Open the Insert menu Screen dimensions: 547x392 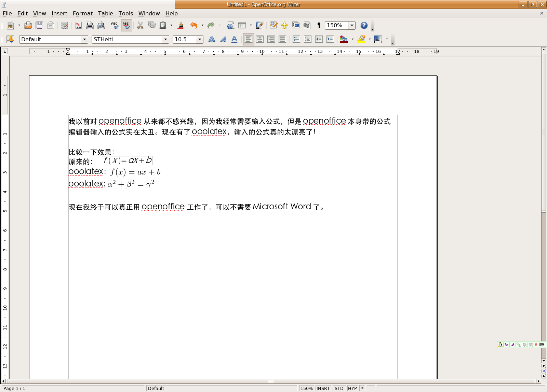59,13
